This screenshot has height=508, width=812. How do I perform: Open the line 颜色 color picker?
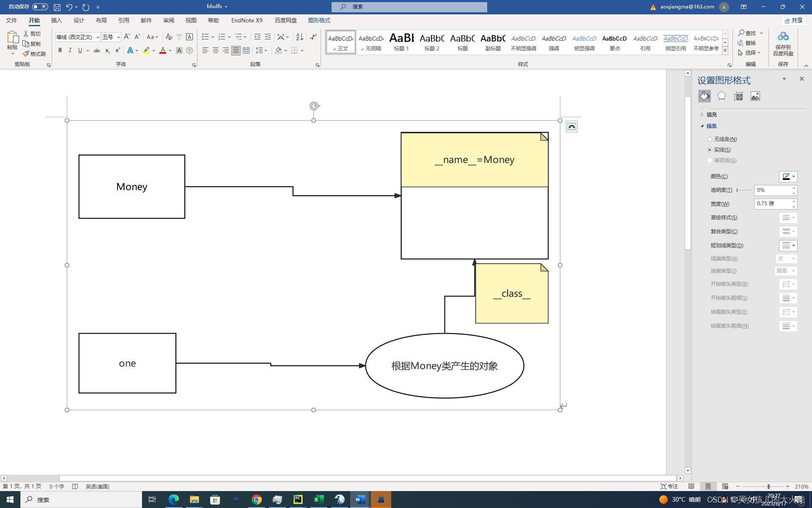[x=788, y=177]
